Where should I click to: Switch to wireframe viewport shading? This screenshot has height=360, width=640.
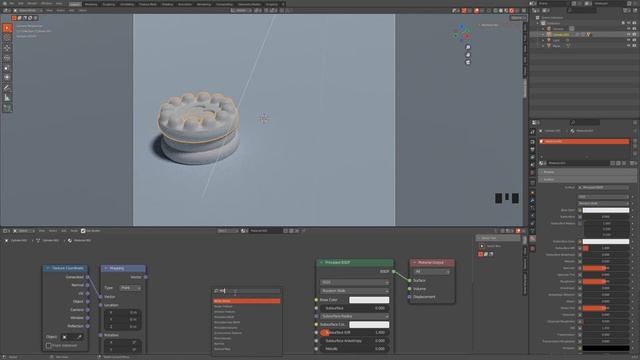(x=496, y=11)
